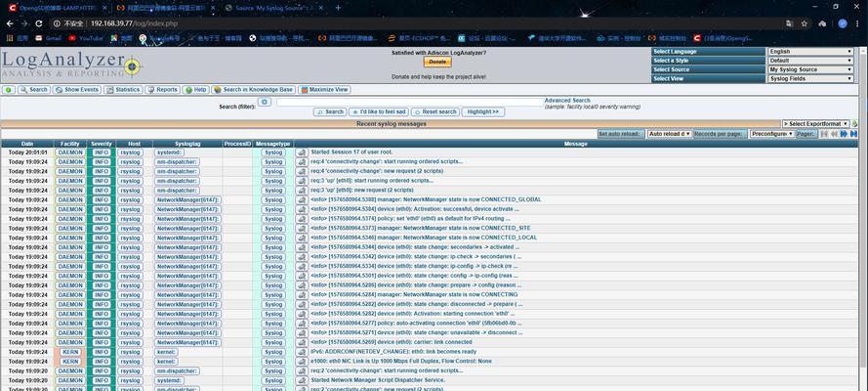
Task: Click the Date column header
Action: click(x=27, y=144)
